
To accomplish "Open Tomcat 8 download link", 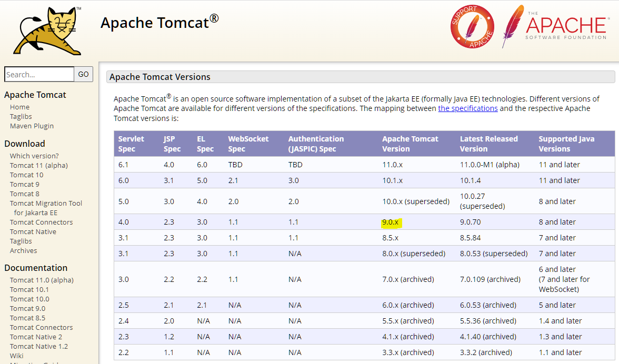I will click(x=24, y=194).
